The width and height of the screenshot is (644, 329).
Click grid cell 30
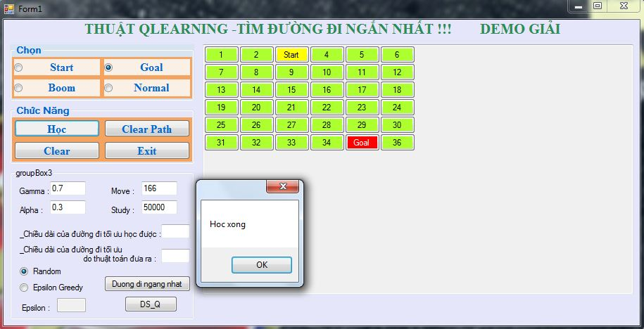(x=397, y=124)
